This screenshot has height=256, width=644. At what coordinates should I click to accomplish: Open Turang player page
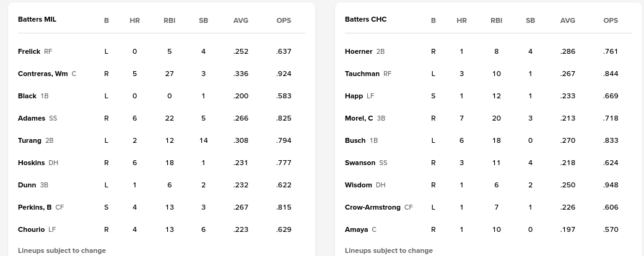[30, 140]
